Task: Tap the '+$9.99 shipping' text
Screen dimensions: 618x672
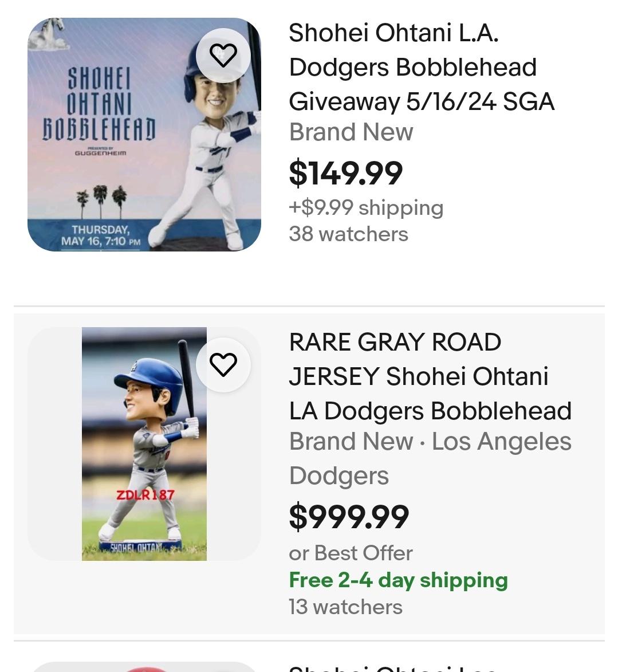Action: 366,207
